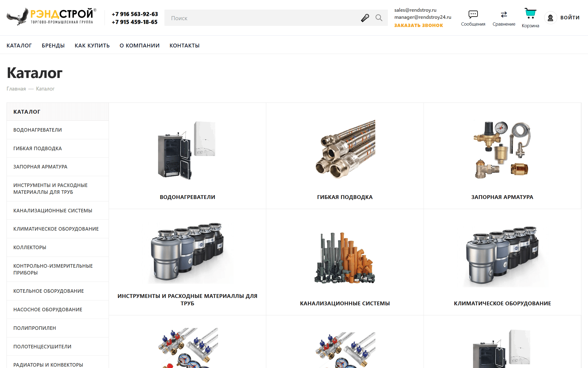The image size is (588, 368).
Task: Select КОТЕЛЬНОЕ ОБОРУДОВАНИЕ in the sidebar
Action: [x=58, y=291]
